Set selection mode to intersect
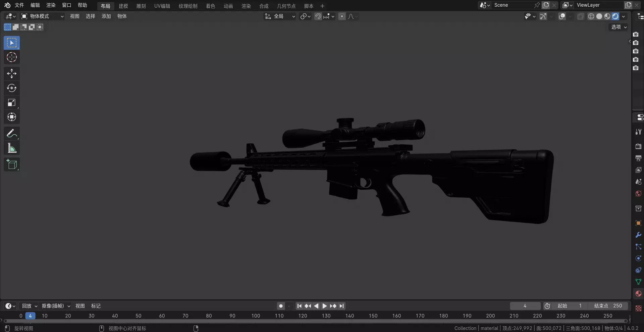Image resolution: width=644 pixels, height=332 pixels. pyautogui.click(x=40, y=27)
